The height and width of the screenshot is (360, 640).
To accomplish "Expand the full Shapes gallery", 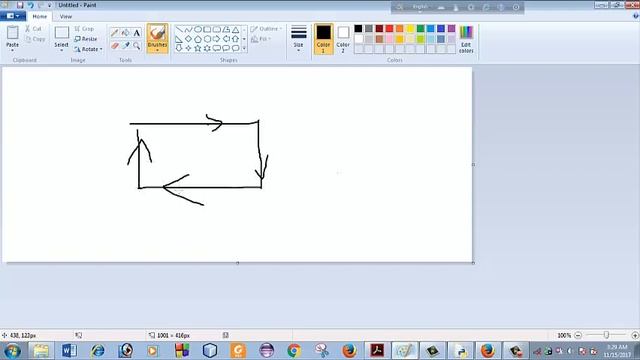I will (x=244, y=49).
